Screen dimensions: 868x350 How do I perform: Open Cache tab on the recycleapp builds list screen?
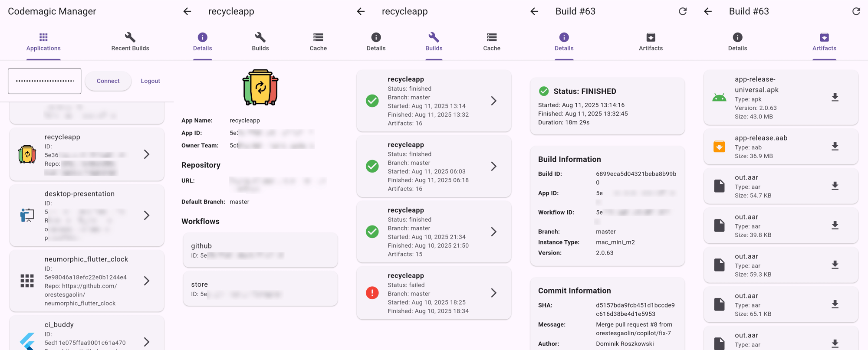tap(492, 42)
